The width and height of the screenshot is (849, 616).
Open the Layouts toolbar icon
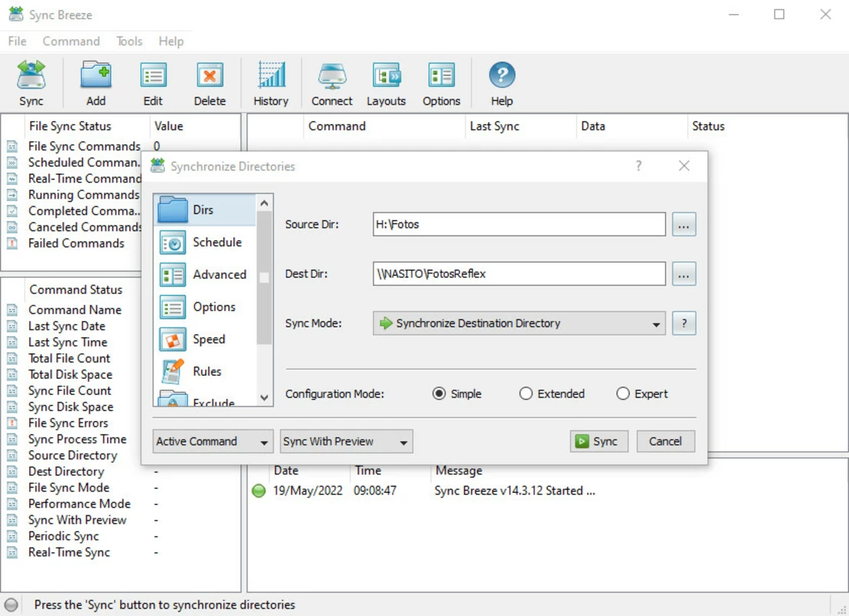[387, 75]
